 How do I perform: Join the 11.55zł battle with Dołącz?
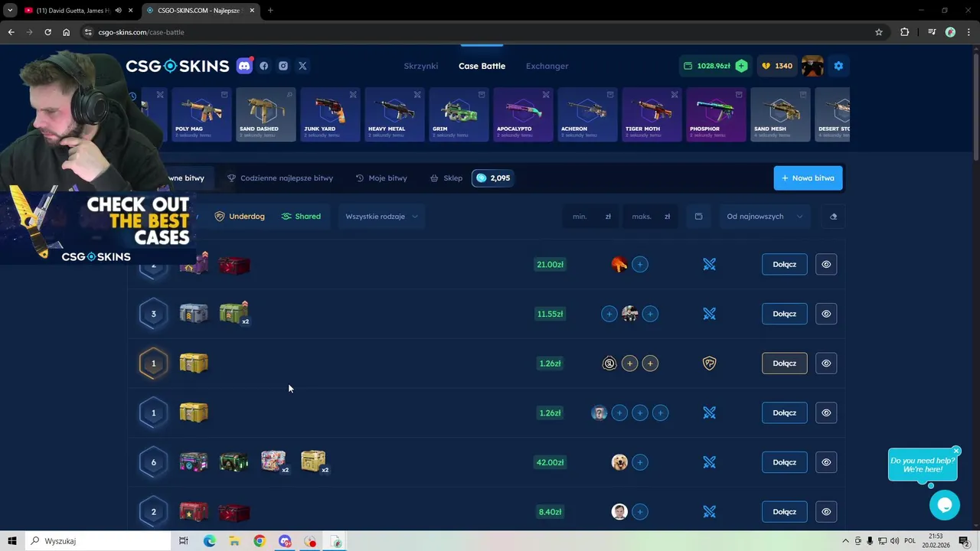pyautogui.click(x=784, y=314)
